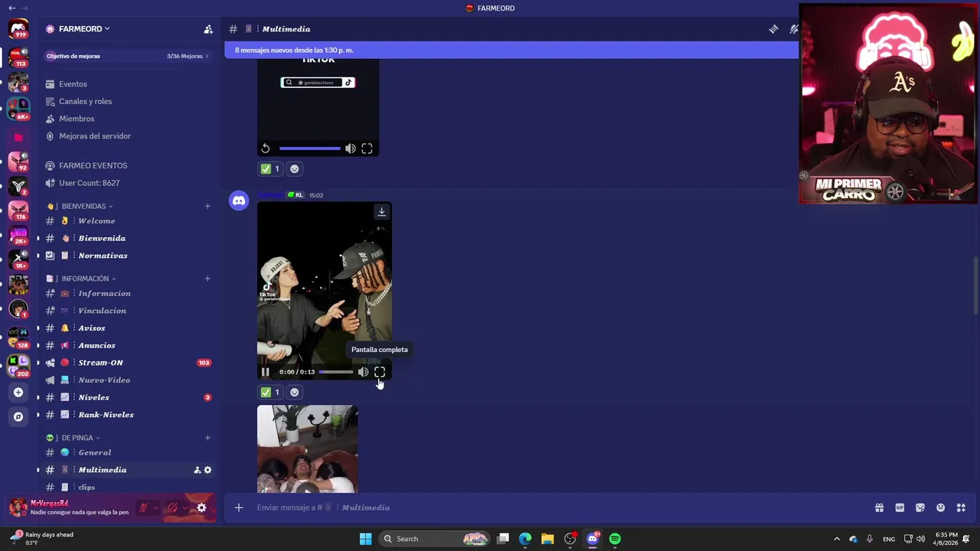Open the sticker picker
The width and height of the screenshot is (980, 551).
(x=920, y=507)
